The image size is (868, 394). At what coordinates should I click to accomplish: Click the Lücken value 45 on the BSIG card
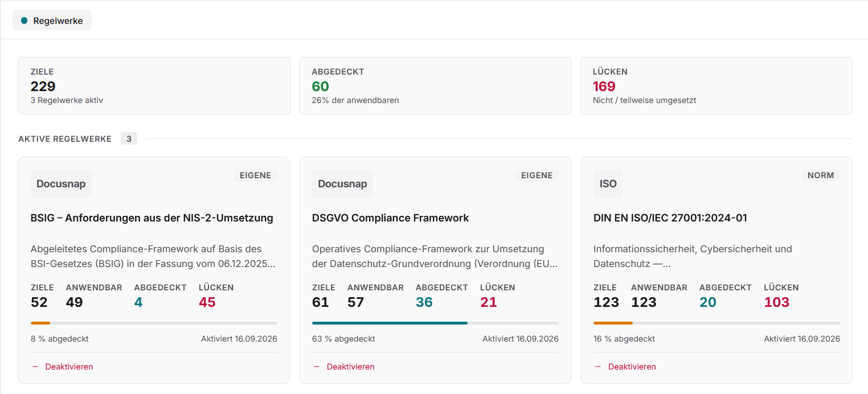coord(207,302)
